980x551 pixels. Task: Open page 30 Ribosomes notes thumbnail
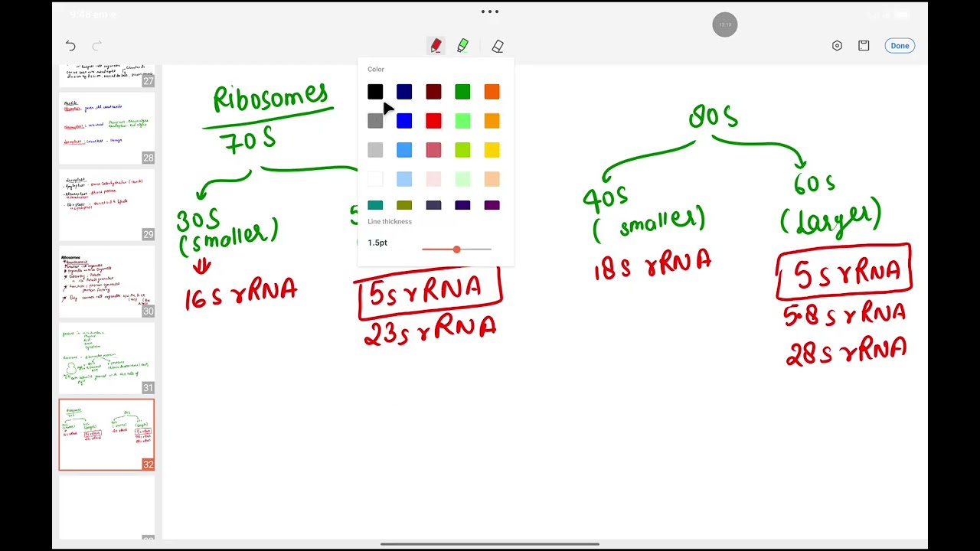tap(106, 282)
